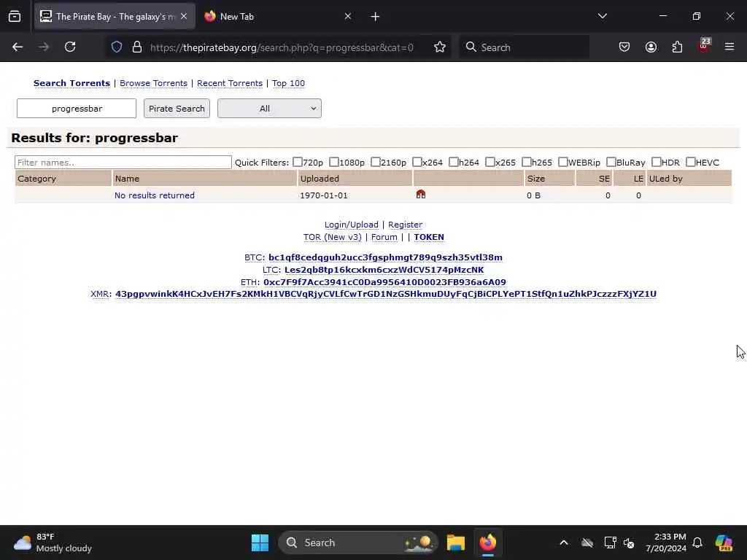Screen dimensions: 747x560
Task: List all open tabs chevron
Action: tap(602, 16)
